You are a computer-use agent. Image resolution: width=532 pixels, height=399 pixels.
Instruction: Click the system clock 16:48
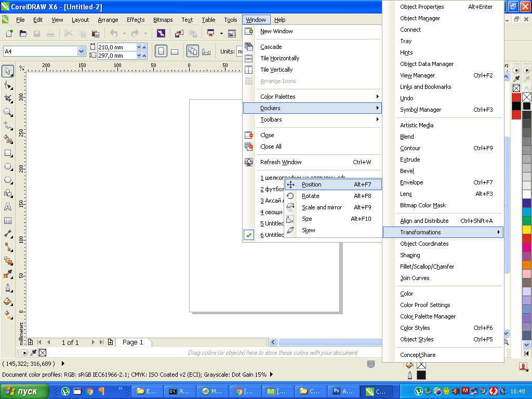tap(517, 391)
